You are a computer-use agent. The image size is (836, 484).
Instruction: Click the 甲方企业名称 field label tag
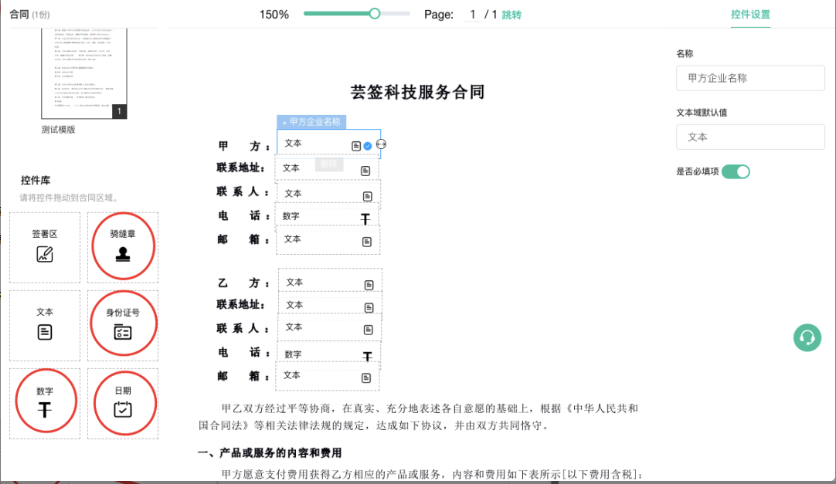[311, 122]
